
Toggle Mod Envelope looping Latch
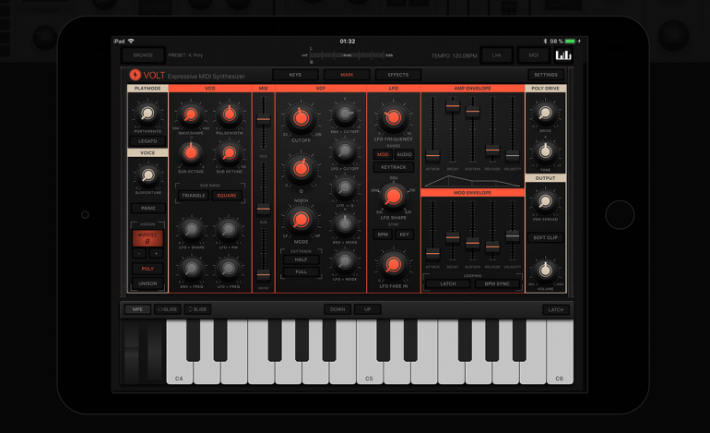pyautogui.click(x=448, y=284)
